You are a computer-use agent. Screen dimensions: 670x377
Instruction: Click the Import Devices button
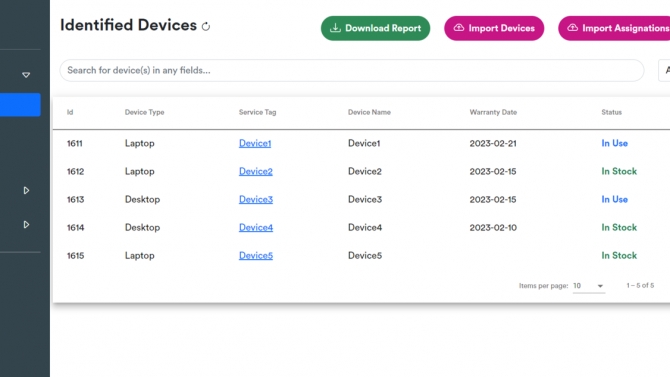[x=494, y=28]
